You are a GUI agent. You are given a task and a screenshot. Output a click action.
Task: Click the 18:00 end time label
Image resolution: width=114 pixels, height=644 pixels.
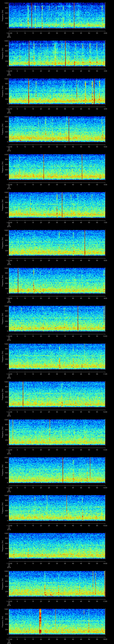[105, 639]
